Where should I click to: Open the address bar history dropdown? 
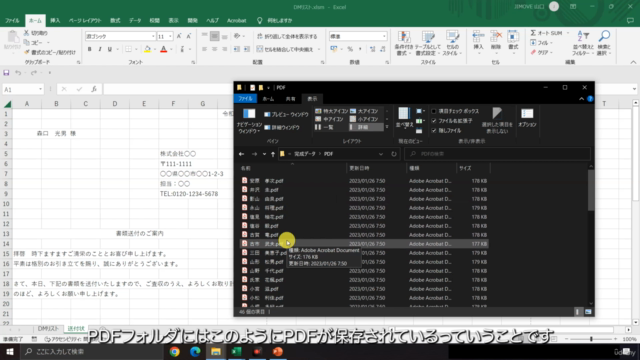click(381, 154)
